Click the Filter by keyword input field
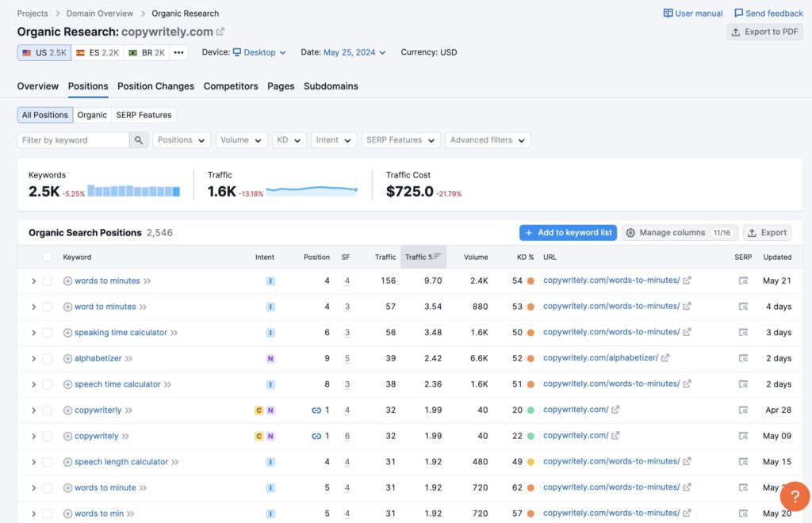 coord(73,140)
